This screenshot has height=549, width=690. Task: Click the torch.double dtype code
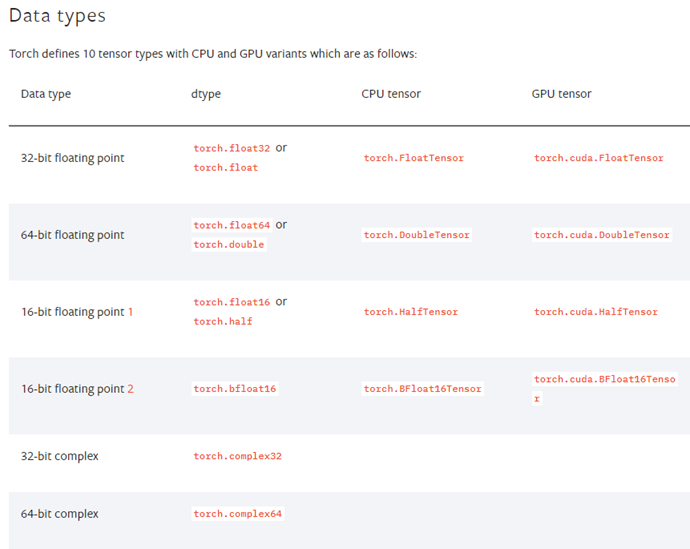point(229,245)
